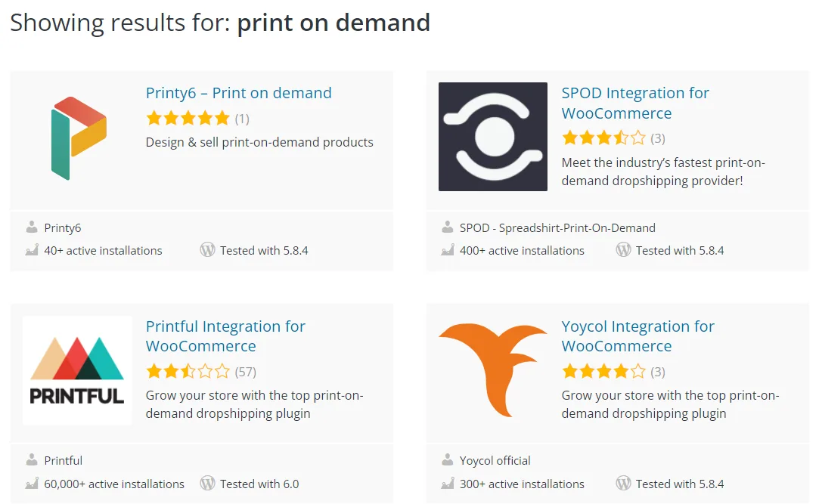Click the star rating for Printful plugin
822x504 pixels.
tap(188, 372)
